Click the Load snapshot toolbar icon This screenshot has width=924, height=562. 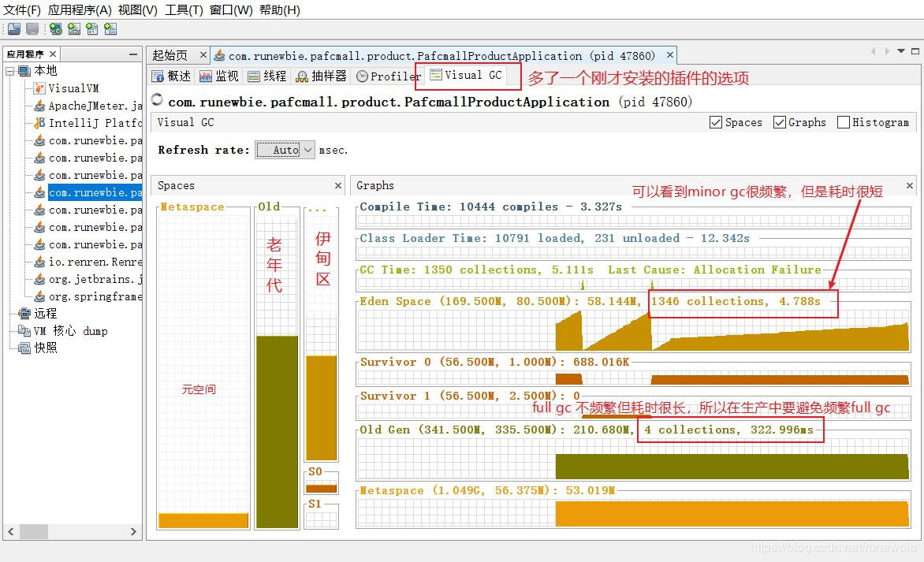[x=15, y=29]
